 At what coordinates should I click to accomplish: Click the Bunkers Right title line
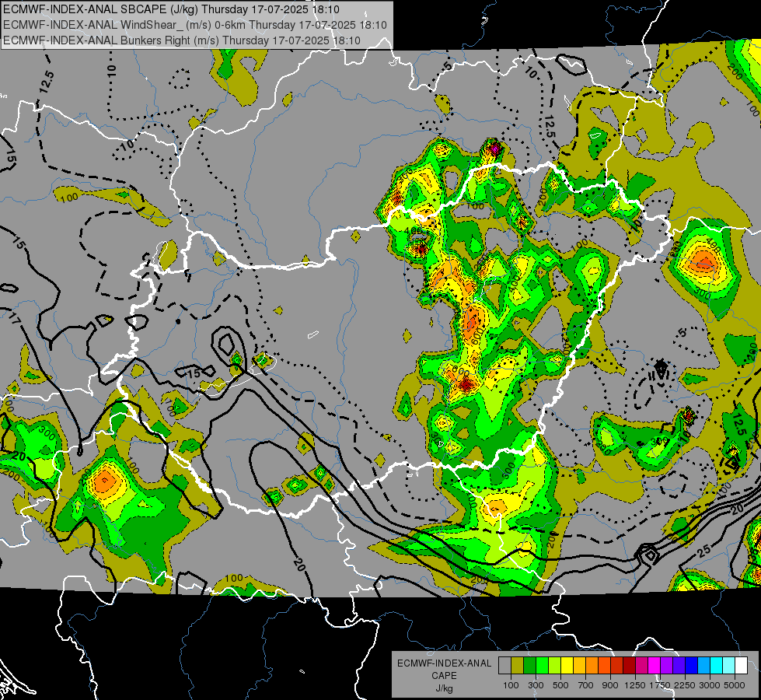(x=182, y=40)
